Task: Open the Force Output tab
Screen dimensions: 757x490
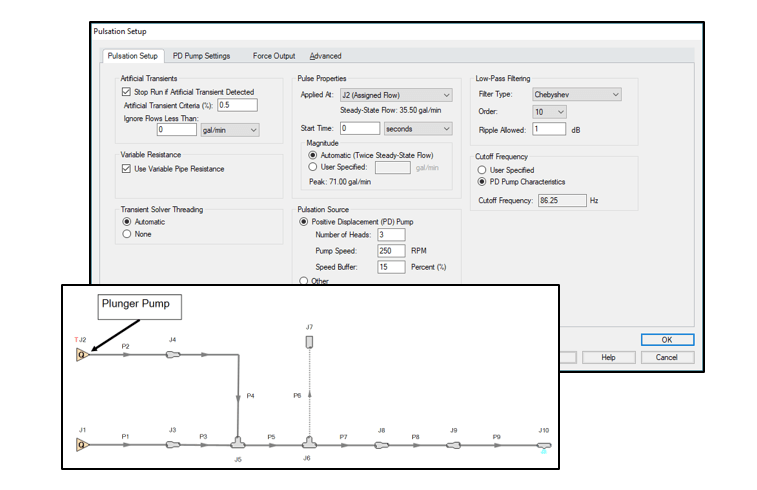Action: pos(274,56)
